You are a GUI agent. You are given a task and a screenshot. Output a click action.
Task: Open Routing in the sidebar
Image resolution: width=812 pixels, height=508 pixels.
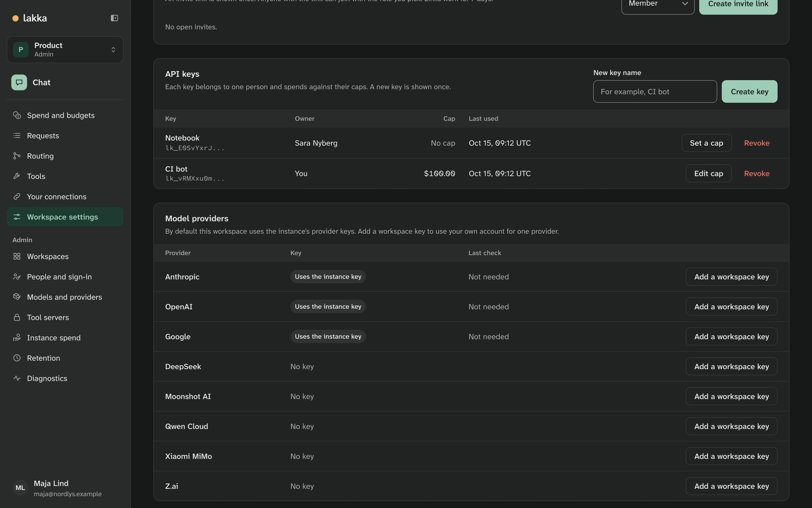click(65, 156)
